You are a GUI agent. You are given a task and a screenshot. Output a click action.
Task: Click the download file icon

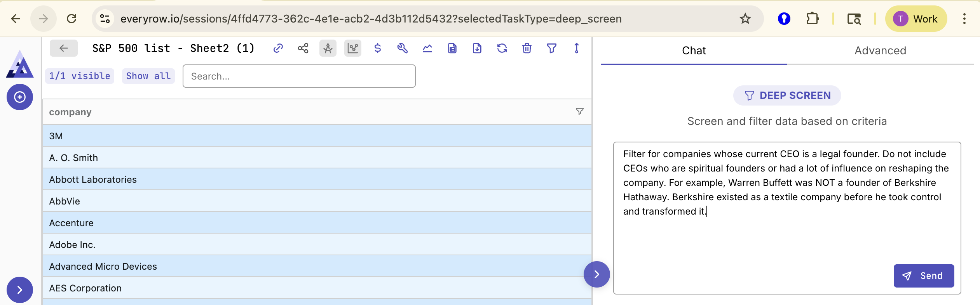(477, 49)
